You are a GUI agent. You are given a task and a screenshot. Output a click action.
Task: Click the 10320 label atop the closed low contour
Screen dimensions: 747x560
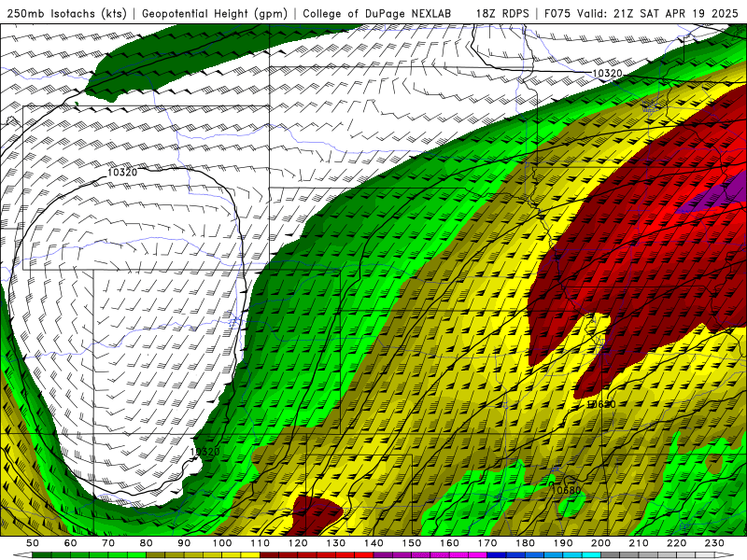tap(122, 173)
